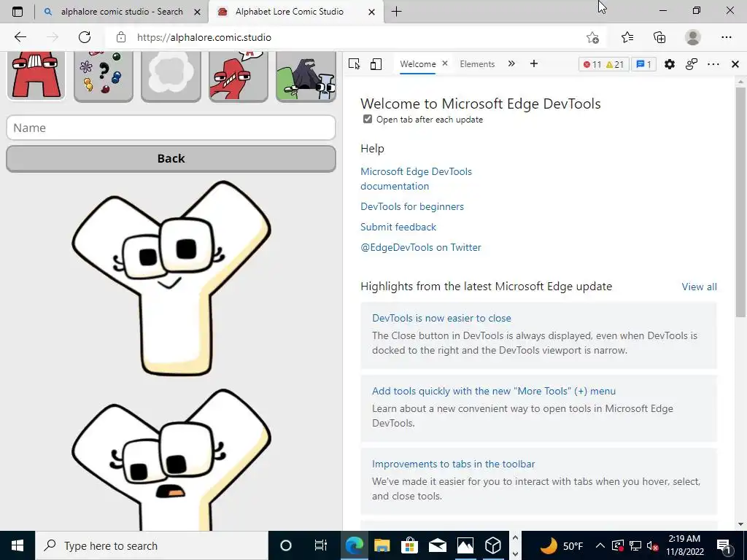The image size is (747, 560).
Task: Switch to the Elements tab
Action: [x=477, y=64]
